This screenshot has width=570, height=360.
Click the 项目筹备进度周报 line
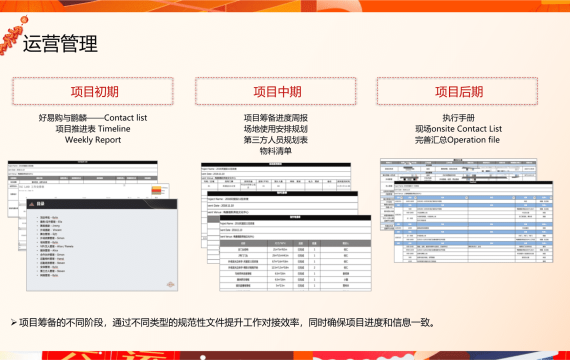[x=276, y=118]
